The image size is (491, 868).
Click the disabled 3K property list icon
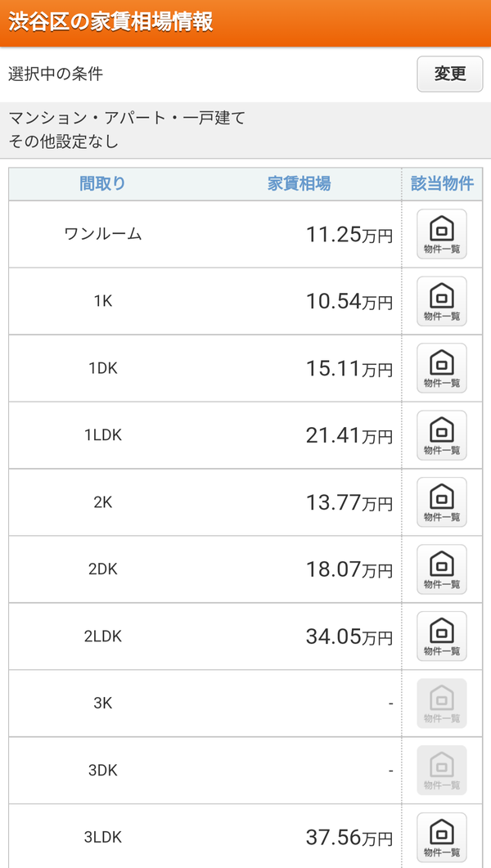[x=442, y=704]
